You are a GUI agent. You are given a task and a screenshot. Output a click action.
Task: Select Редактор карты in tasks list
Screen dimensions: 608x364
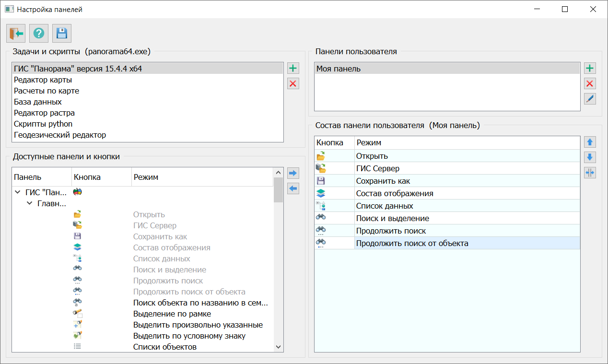[x=43, y=80]
